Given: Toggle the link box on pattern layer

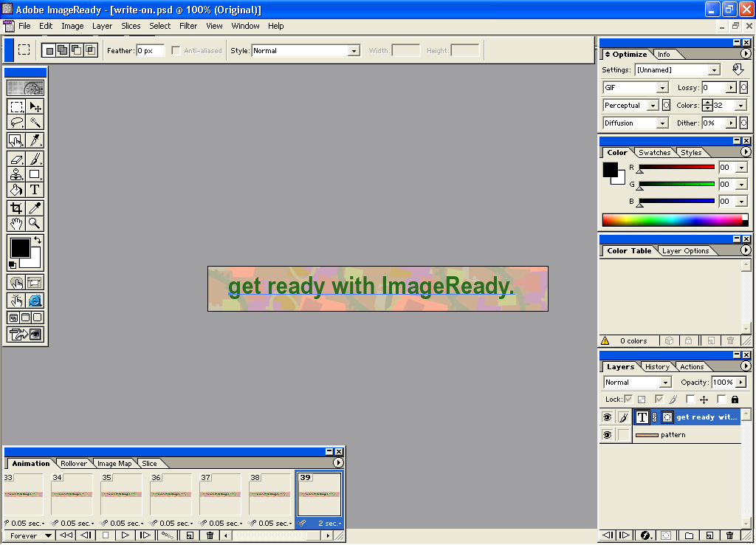Looking at the screenshot, I should point(624,435).
